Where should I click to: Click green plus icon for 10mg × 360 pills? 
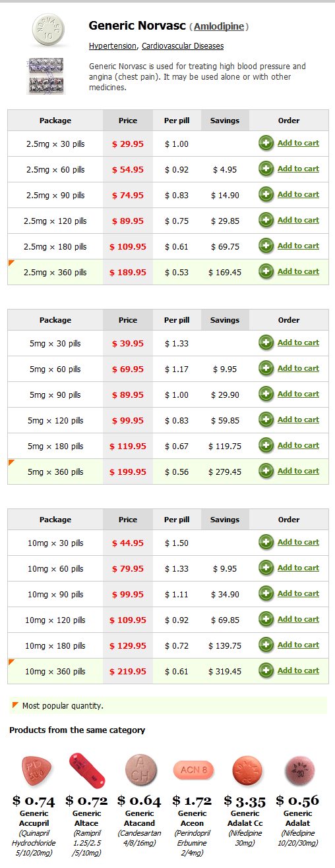pos(266,671)
